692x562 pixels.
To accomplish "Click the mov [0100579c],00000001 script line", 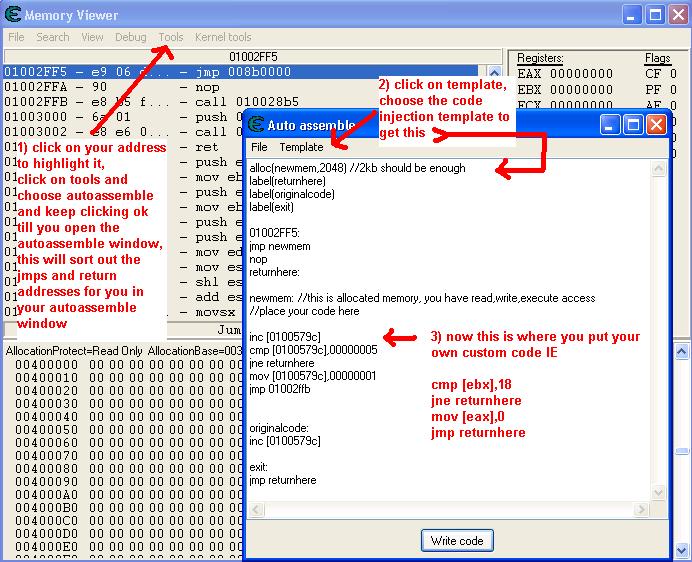I will (313, 376).
